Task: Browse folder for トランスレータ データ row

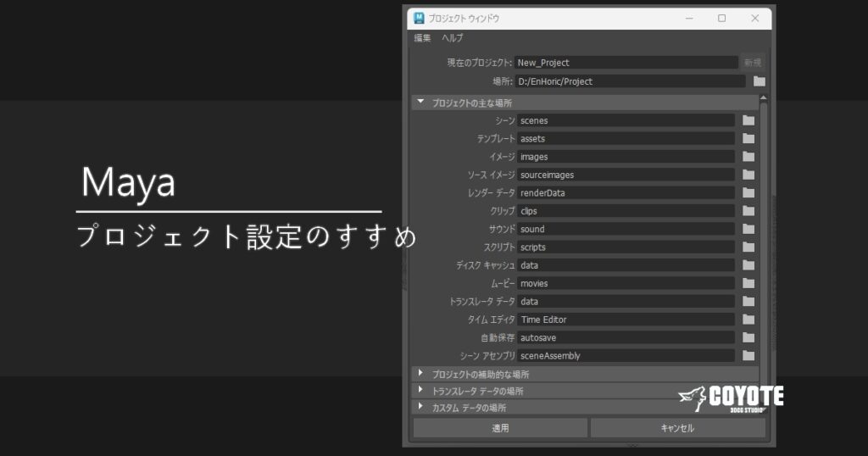Action: tap(748, 302)
